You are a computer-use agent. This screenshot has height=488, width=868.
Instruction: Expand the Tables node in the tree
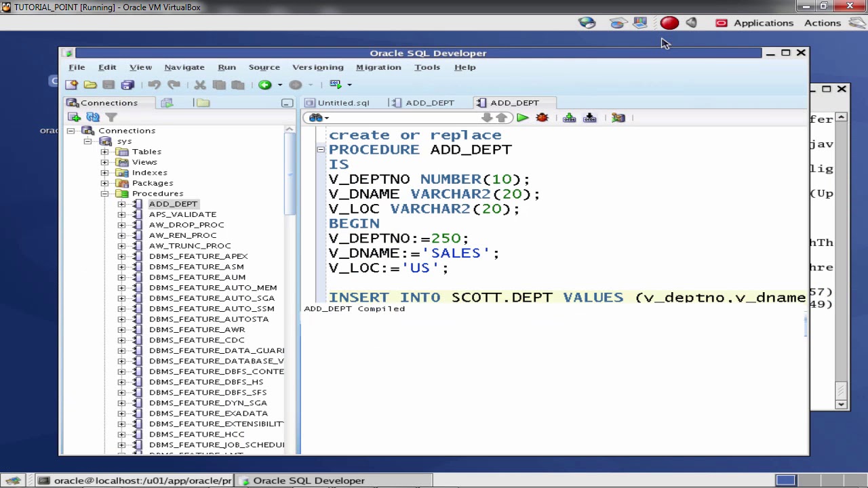[x=104, y=152]
